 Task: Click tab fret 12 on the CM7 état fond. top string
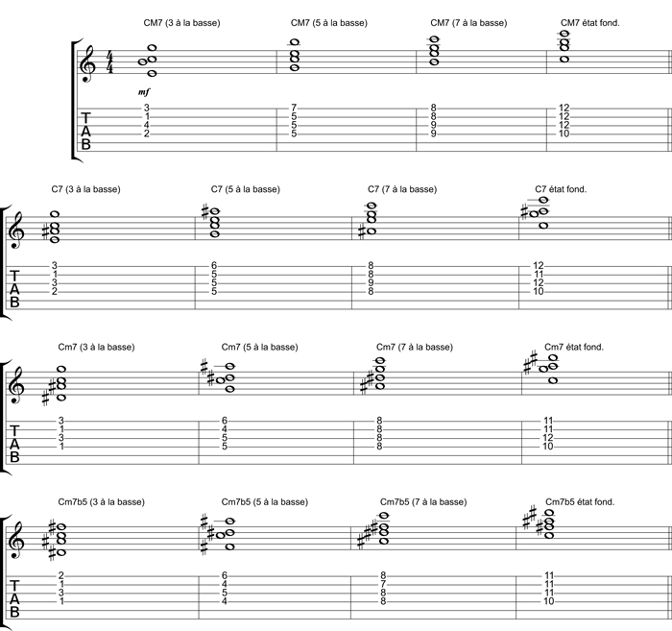pyautogui.click(x=564, y=108)
